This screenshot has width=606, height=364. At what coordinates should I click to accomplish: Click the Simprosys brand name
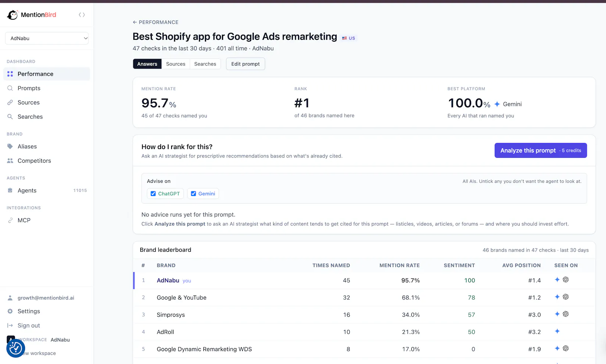(x=171, y=315)
